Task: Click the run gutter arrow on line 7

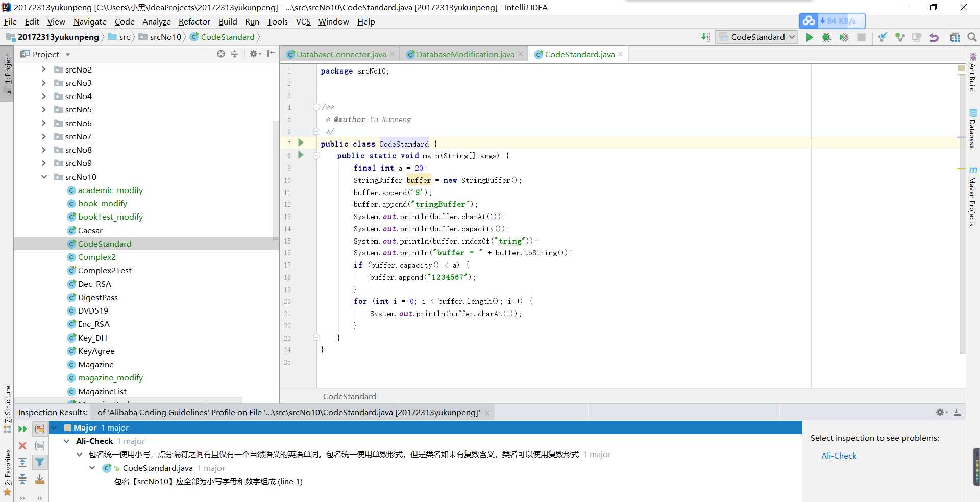Action: 301,143
